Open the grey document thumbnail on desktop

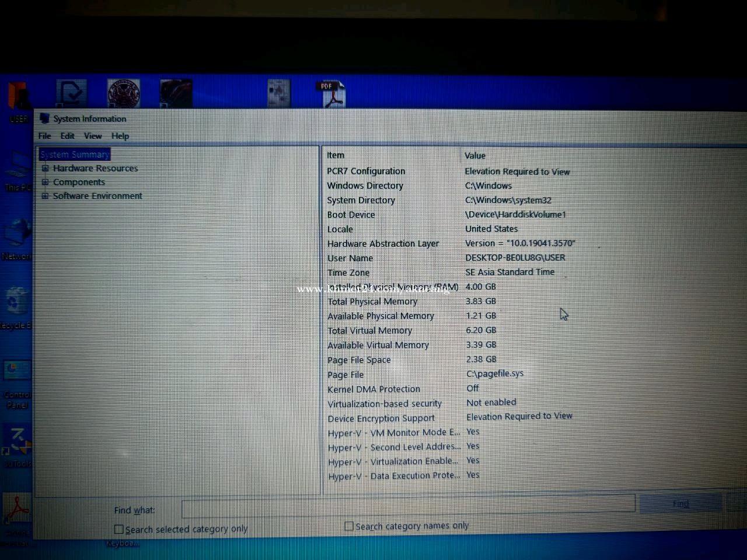coord(278,93)
